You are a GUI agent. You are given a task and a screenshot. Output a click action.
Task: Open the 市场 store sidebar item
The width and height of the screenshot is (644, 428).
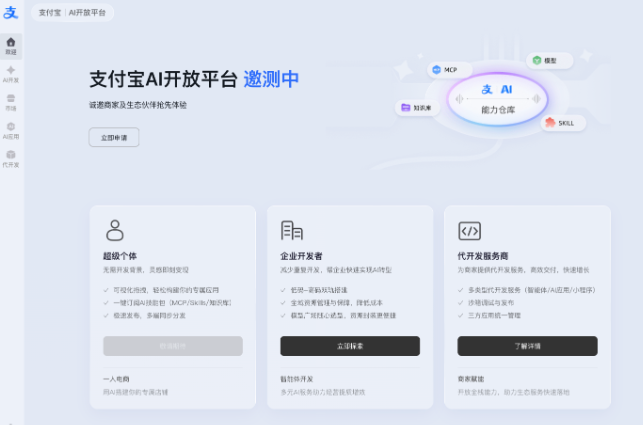click(11, 103)
